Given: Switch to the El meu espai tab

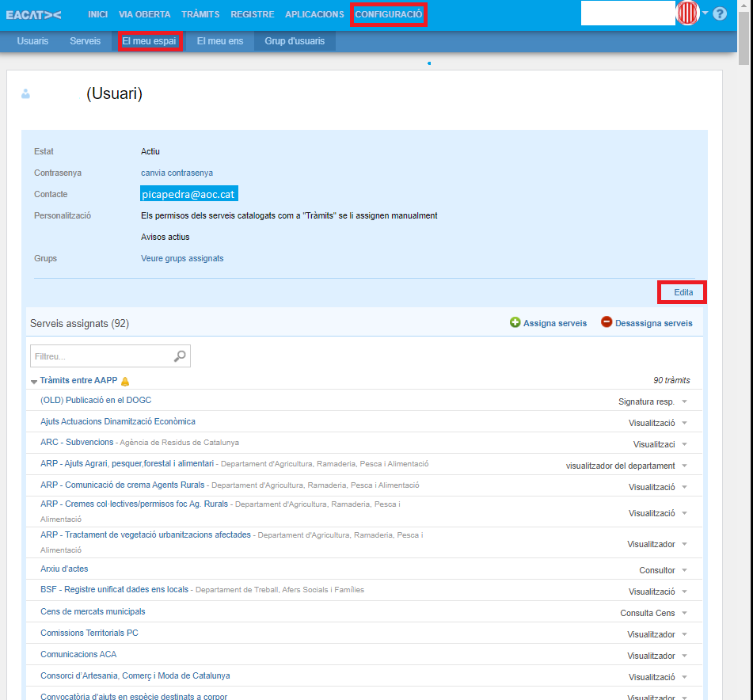Looking at the screenshot, I should click(x=150, y=41).
